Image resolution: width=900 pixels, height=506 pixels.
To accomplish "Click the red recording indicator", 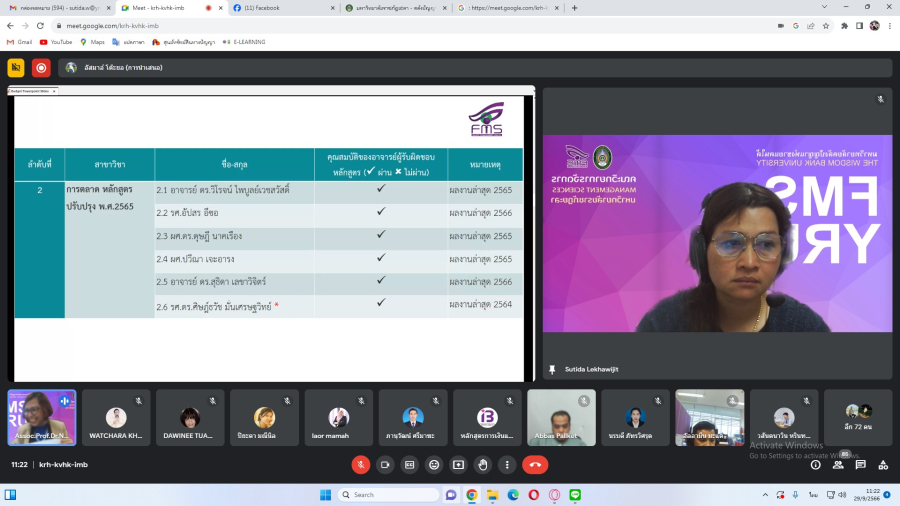I will click(41, 68).
